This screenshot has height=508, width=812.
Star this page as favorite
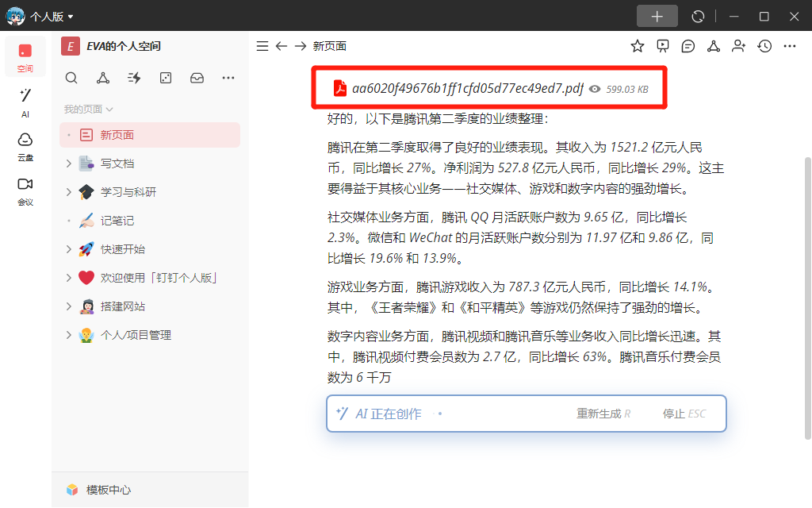[638, 46]
